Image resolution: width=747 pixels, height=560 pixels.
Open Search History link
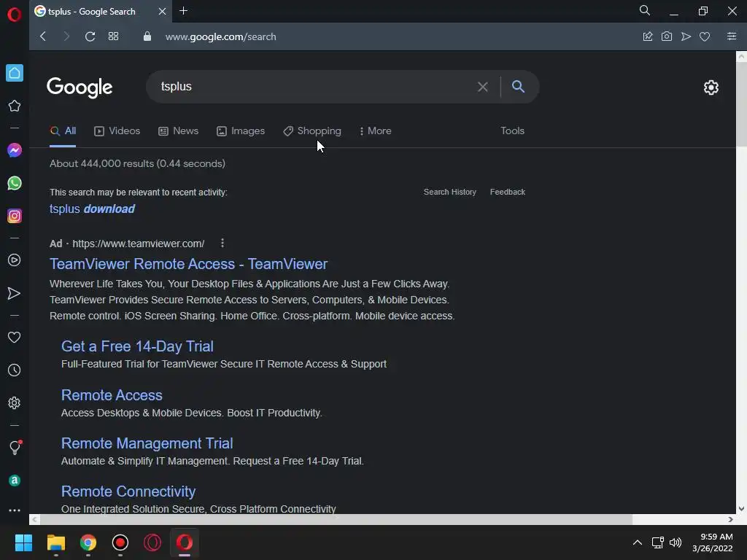(x=449, y=192)
